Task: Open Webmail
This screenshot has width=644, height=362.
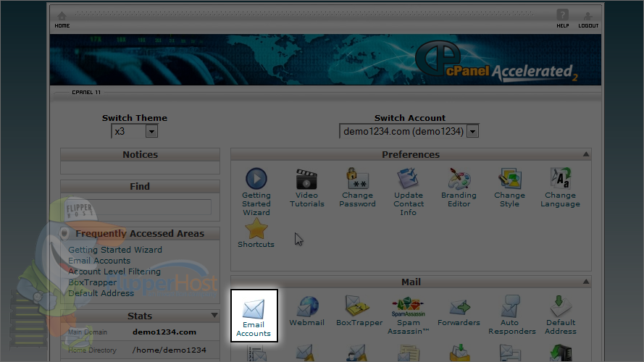Action: click(x=307, y=311)
